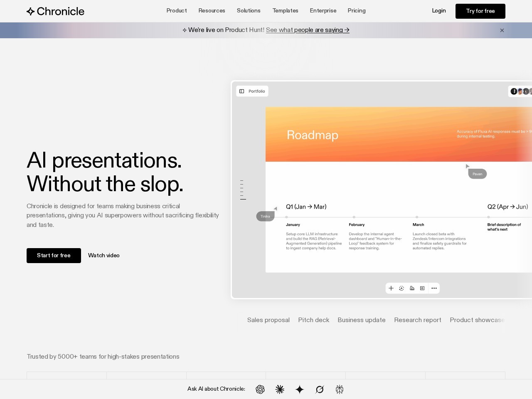Follow the See what people are saying link
The image size is (532, 399).
click(308, 30)
